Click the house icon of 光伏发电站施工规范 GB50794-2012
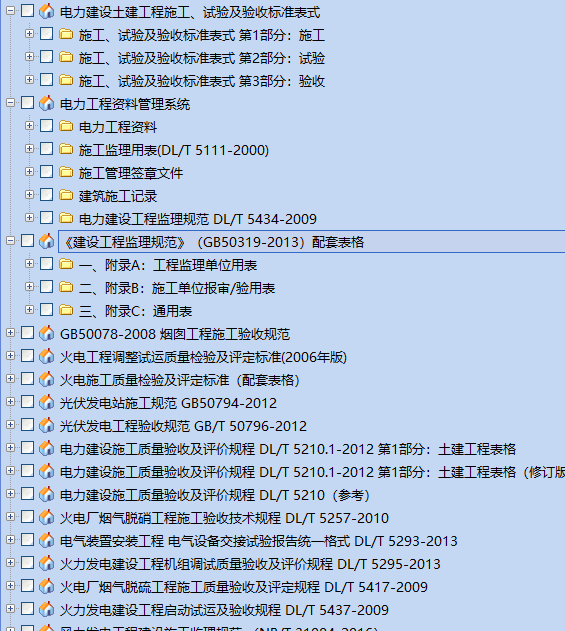This screenshot has width=565, height=631. click(47, 402)
